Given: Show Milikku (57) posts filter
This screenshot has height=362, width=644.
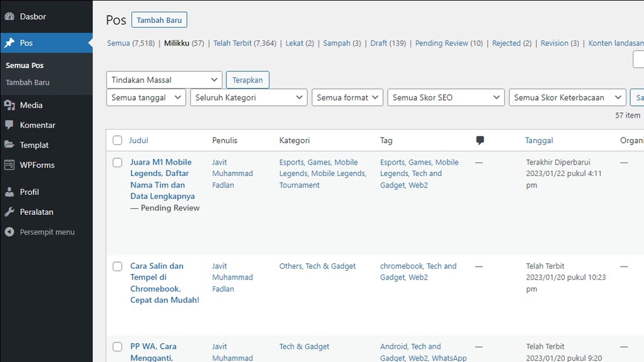Looking at the screenshot, I should click(x=184, y=43).
